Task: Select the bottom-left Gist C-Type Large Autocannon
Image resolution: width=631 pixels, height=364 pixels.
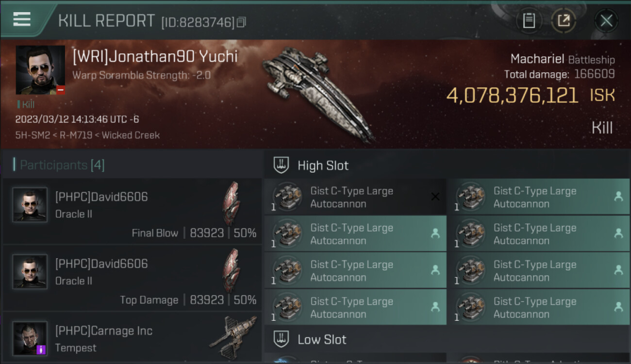Action: pyautogui.click(x=355, y=307)
